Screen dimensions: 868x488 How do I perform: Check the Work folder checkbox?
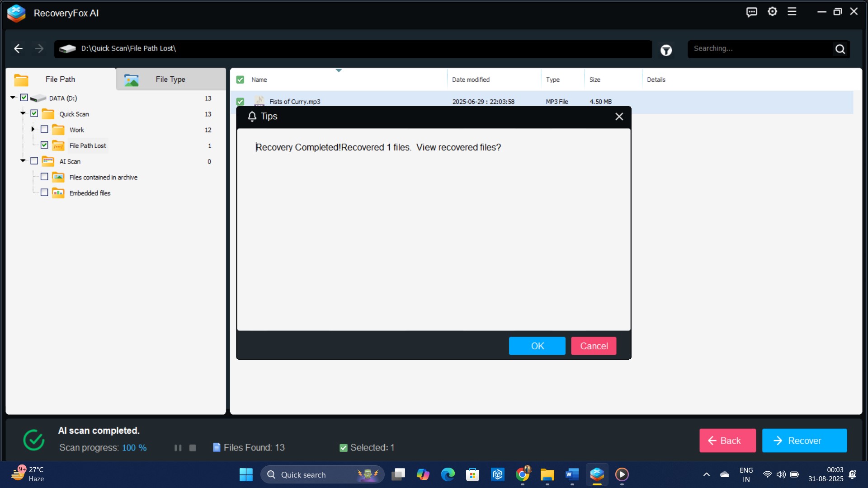[x=44, y=130]
